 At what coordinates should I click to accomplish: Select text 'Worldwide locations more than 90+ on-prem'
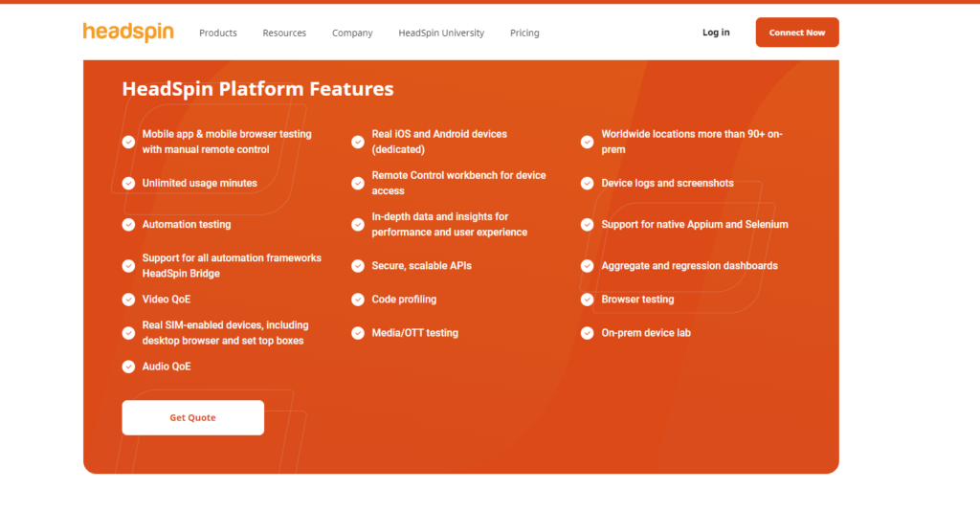click(692, 142)
